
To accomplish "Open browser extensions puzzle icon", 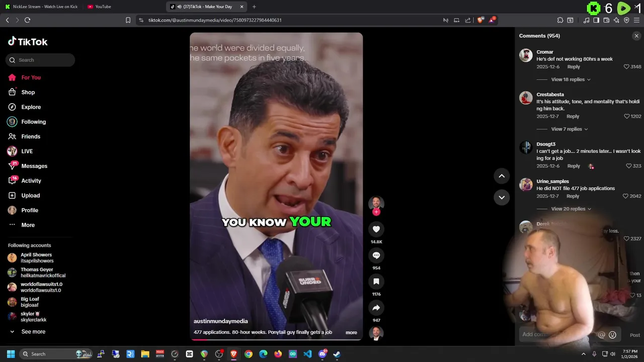I will pos(560,20).
